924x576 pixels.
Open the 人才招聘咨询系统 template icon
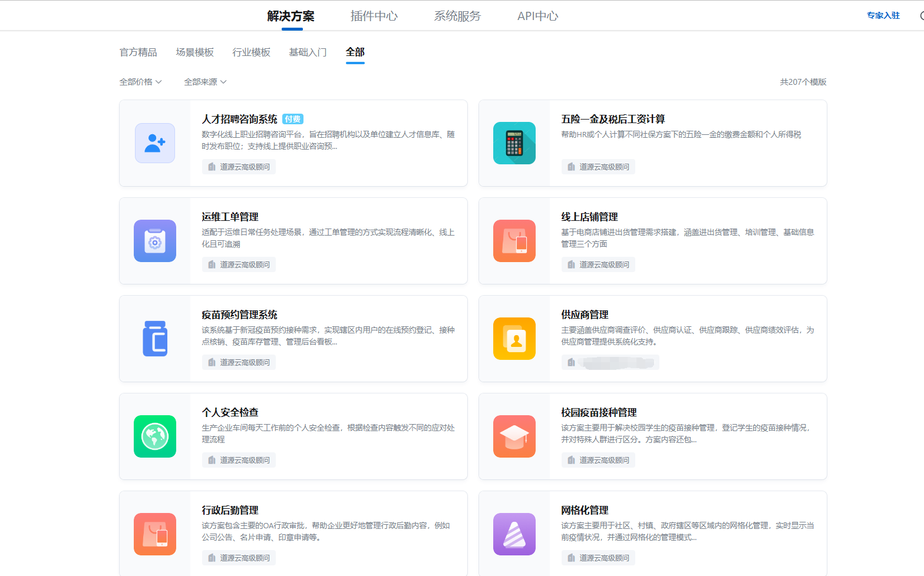pyautogui.click(x=155, y=143)
